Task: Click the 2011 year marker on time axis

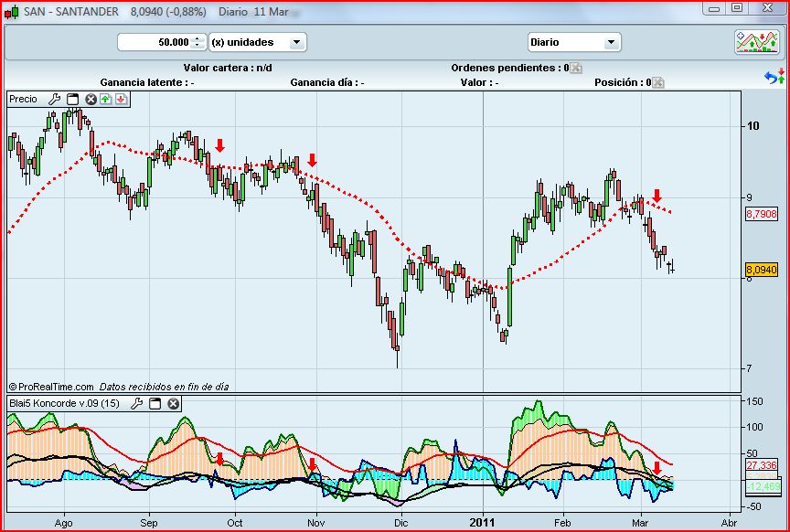Action: [x=483, y=523]
